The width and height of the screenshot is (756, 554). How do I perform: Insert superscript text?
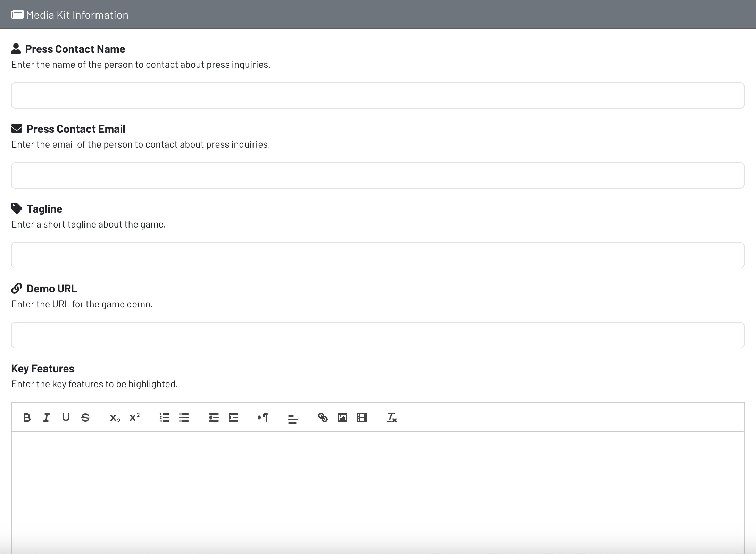(134, 417)
